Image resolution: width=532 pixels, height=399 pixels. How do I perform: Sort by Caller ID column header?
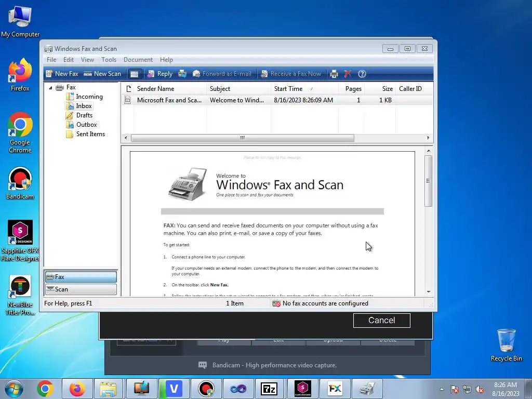click(414, 89)
